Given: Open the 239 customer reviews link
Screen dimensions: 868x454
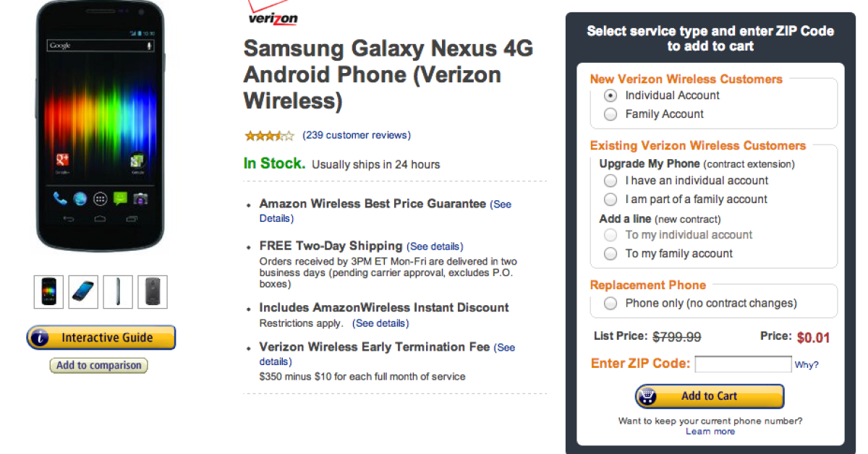Looking at the screenshot, I should [356, 135].
